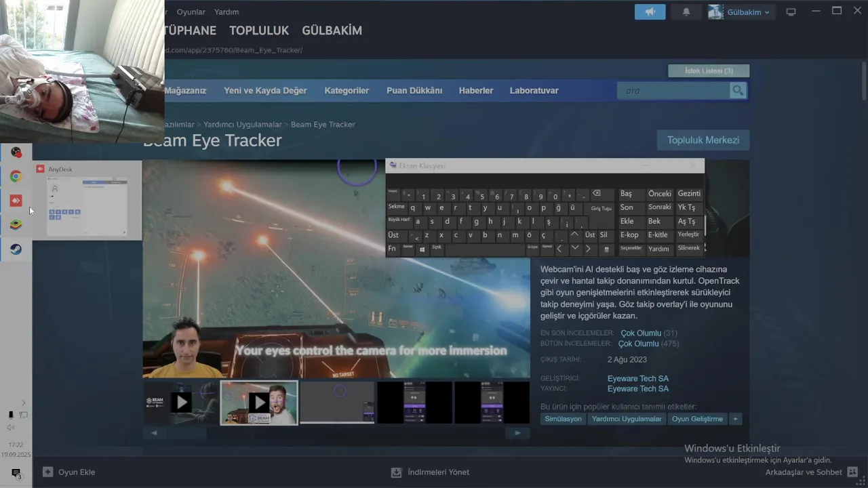Open Puan Dükkânı in the store navigation
Screen dimensions: 868x488
414,90
